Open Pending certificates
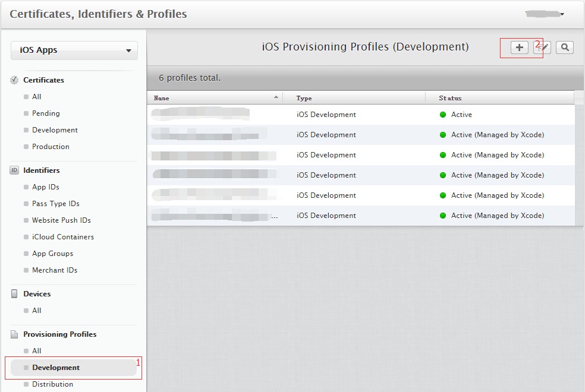 [x=46, y=113]
